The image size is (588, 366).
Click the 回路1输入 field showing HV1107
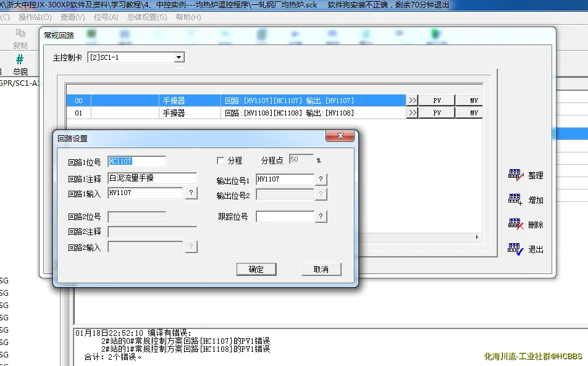click(x=145, y=193)
